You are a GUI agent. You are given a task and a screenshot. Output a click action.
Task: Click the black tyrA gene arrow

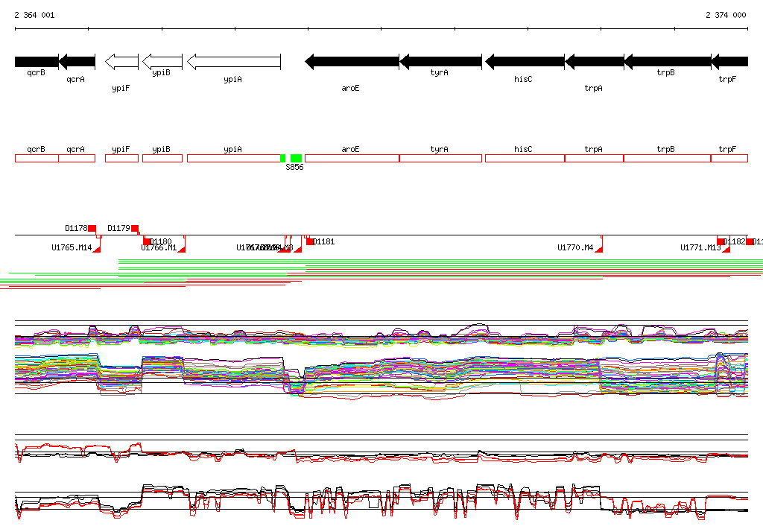coord(440,62)
